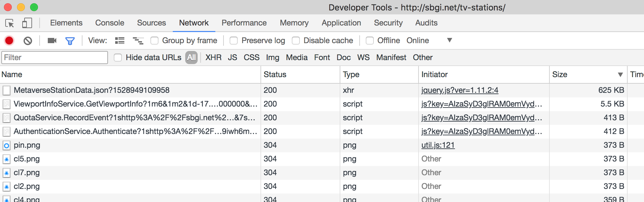This screenshot has height=202, width=644.
Task: Select the MetaverseStationData.json request row
Action: click(x=92, y=90)
